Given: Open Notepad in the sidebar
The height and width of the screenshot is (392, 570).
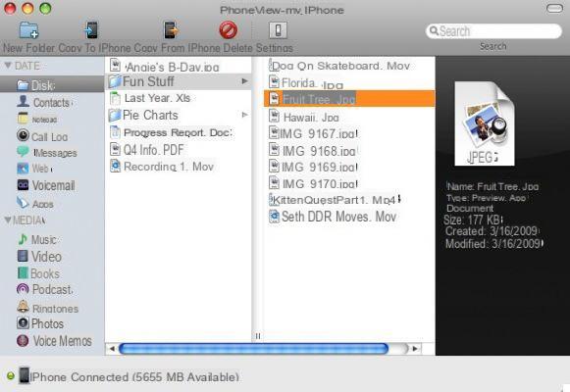Looking at the screenshot, I should (37, 119).
